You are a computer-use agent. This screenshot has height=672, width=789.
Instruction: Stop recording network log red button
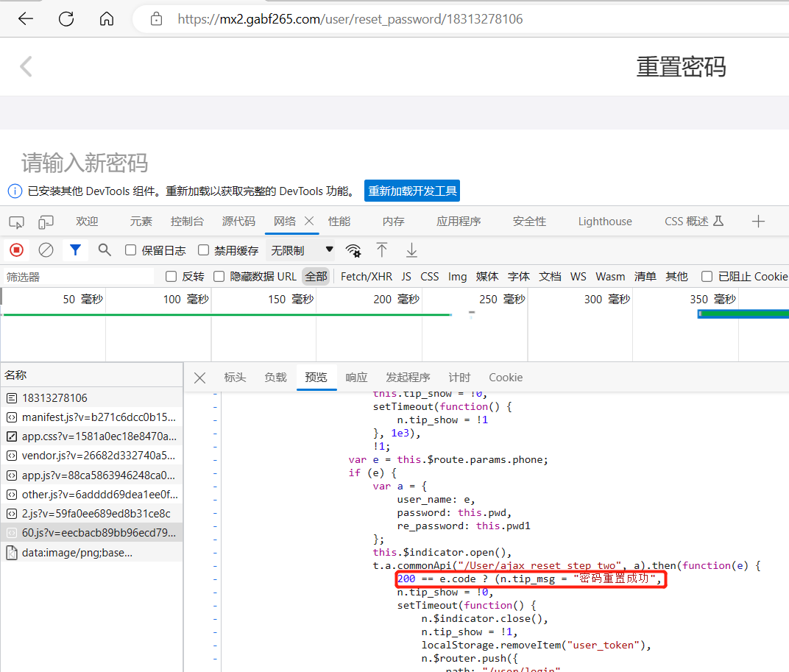(x=17, y=250)
